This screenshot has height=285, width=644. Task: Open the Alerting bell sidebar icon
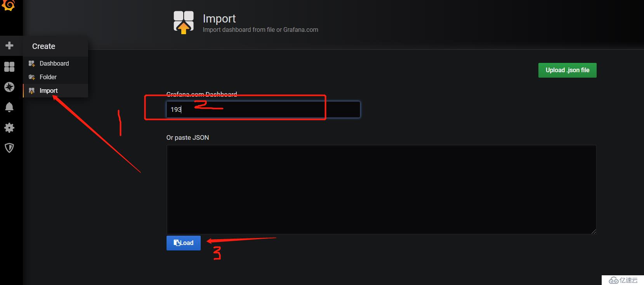(9, 107)
